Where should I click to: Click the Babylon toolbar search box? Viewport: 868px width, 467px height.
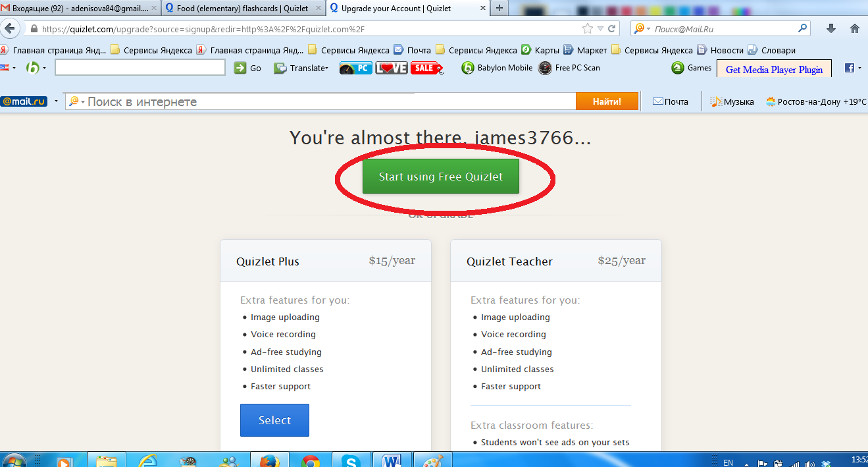[140, 68]
